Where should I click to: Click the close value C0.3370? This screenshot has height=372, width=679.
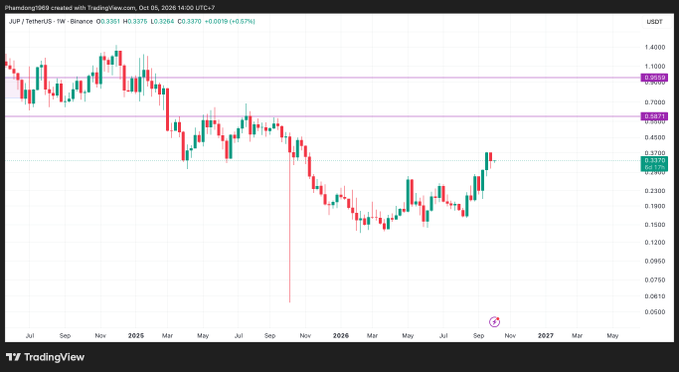(x=189, y=21)
